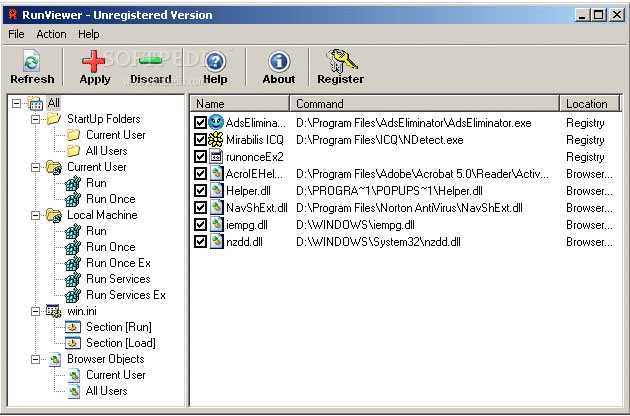Sort by the Location column header

[590, 104]
